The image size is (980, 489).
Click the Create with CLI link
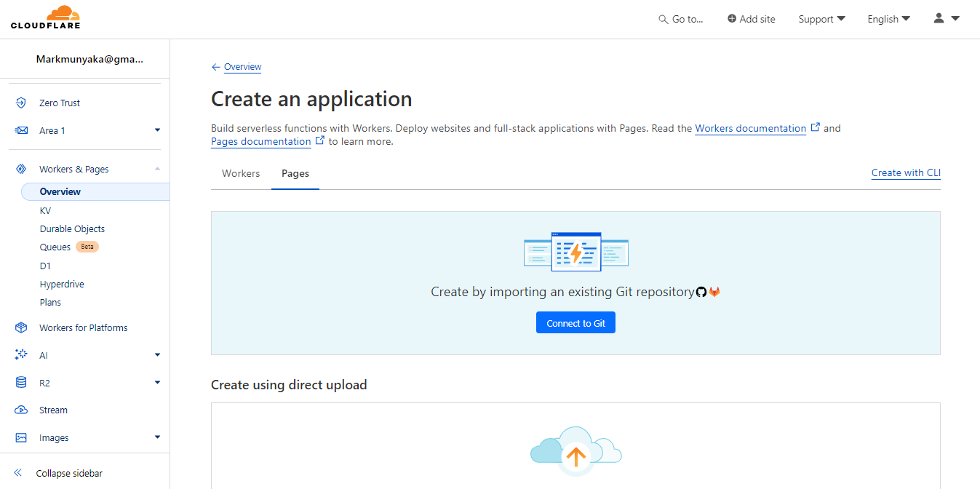pyautogui.click(x=905, y=172)
